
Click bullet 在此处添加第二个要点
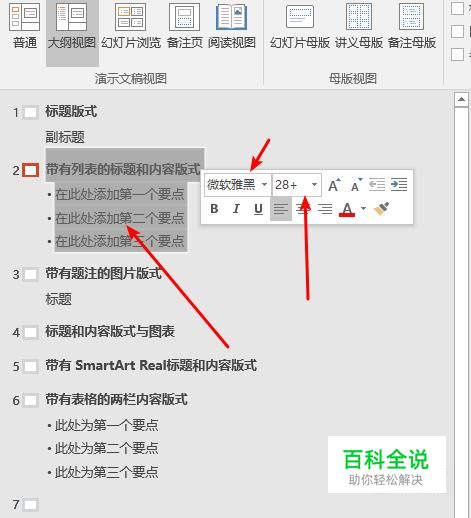(120, 218)
